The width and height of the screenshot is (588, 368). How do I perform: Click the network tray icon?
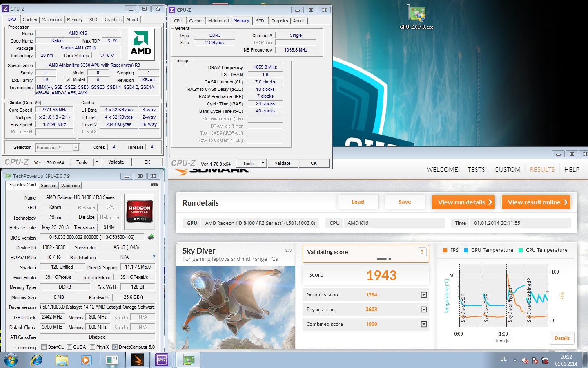click(545, 360)
